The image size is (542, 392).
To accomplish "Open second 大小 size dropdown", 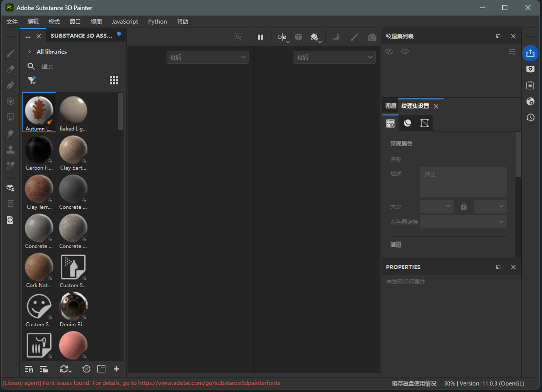I will (x=490, y=206).
